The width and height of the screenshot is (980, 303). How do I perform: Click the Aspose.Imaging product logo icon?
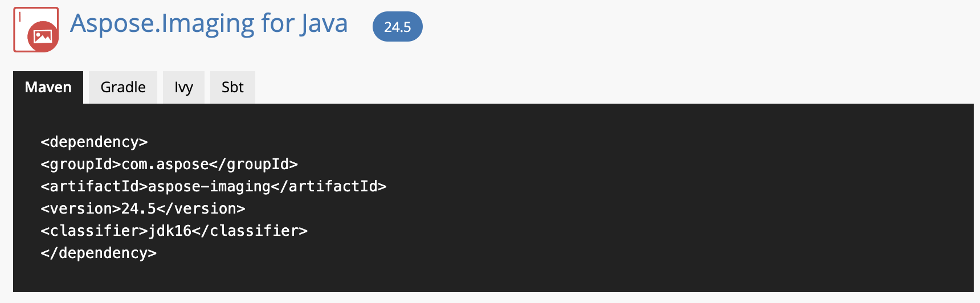point(36,30)
